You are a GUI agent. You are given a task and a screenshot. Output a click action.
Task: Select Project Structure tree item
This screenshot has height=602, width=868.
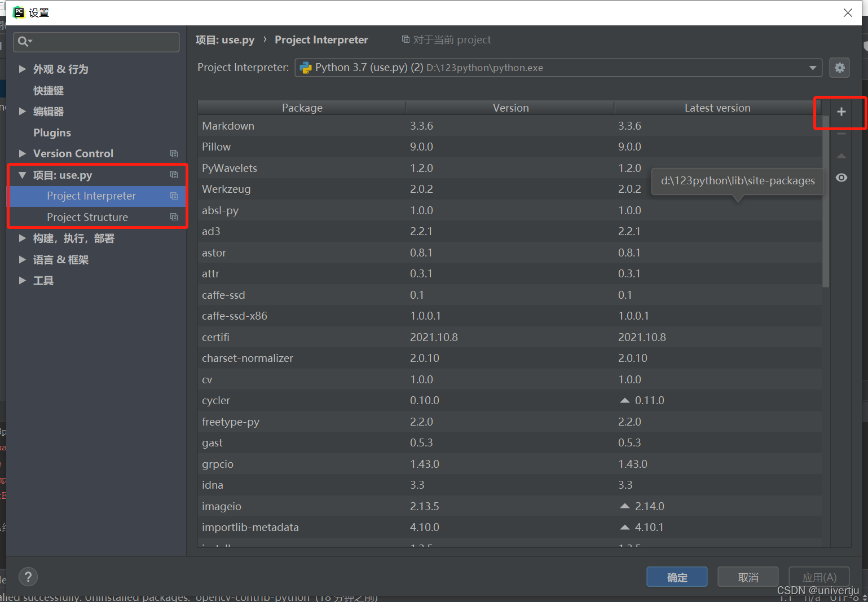96,217
